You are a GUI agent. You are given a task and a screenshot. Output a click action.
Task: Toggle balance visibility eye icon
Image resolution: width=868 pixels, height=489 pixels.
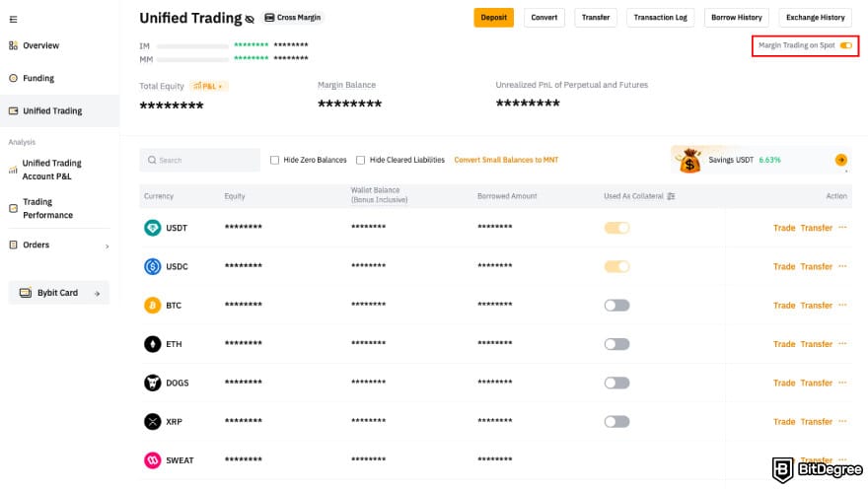tap(250, 20)
